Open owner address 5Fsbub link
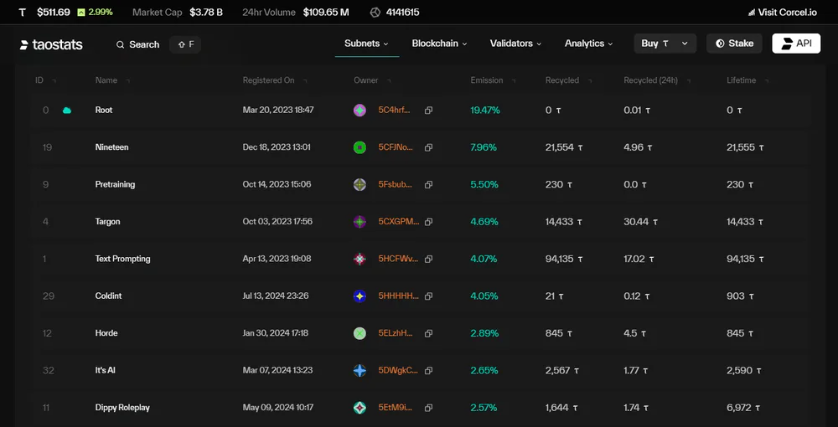 click(395, 184)
